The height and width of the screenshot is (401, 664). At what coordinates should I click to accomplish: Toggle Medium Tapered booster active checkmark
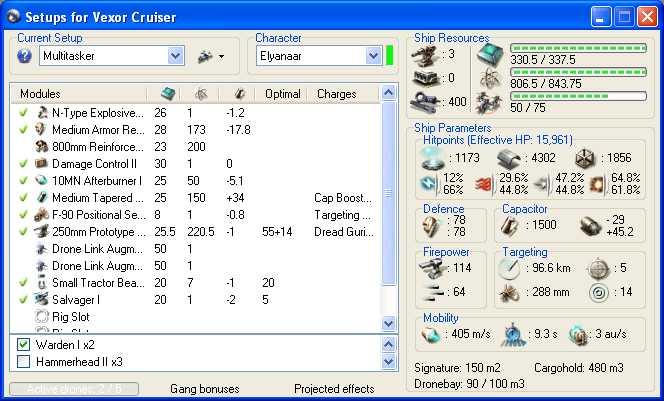pos(23,198)
